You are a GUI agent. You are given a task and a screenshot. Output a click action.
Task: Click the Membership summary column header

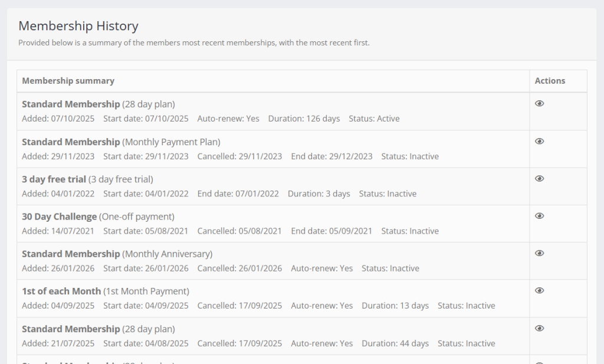point(68,81)
